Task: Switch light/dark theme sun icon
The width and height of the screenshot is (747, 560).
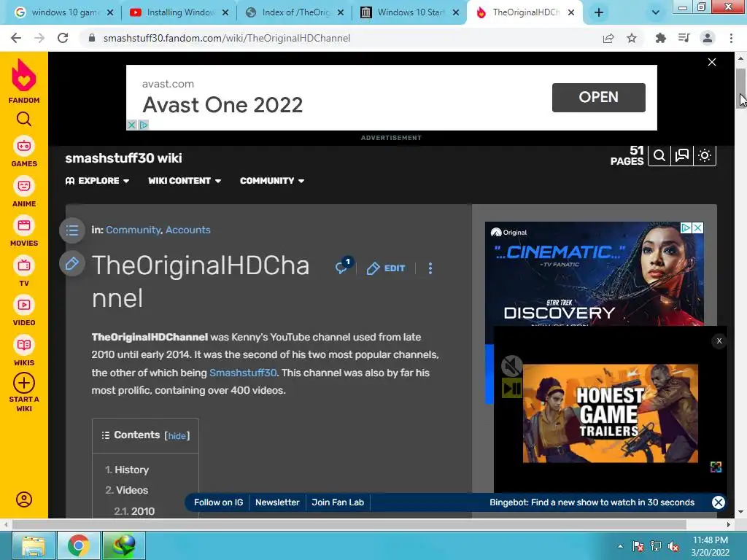Action: point(705,155)
